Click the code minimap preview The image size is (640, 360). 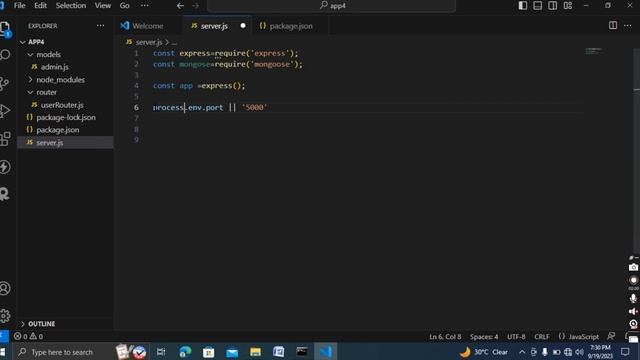coord(594,51)
